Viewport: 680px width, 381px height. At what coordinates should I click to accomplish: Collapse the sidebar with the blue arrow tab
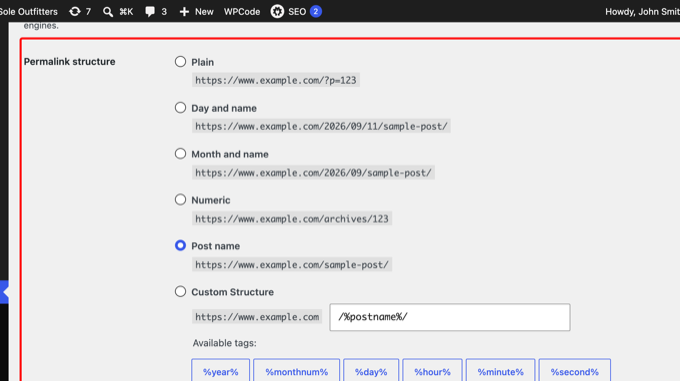pos(4,292)
